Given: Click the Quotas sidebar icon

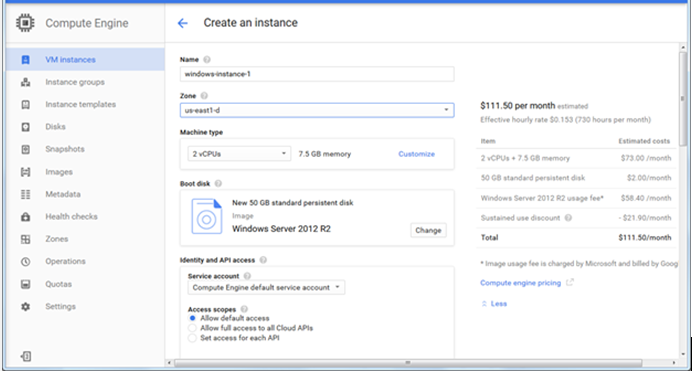Looking at the screenshot, I should click(x=26, y=284).
